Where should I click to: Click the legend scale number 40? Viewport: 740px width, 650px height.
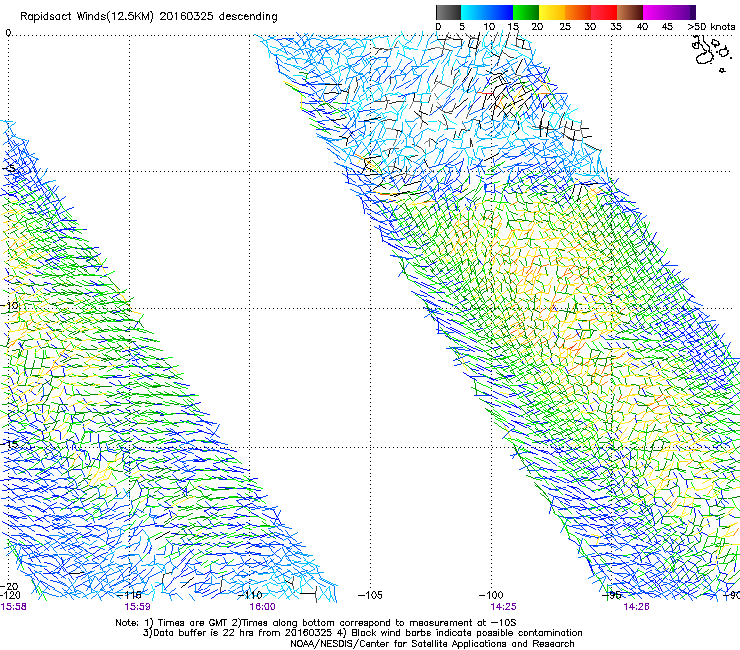642,27
